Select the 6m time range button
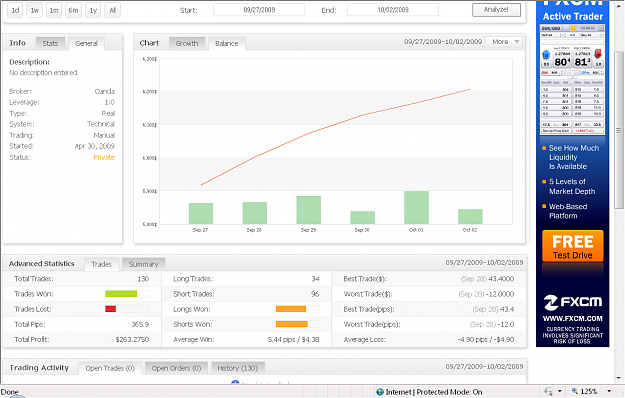This screenshot has width=625, height=398. (x=73, y=10)
